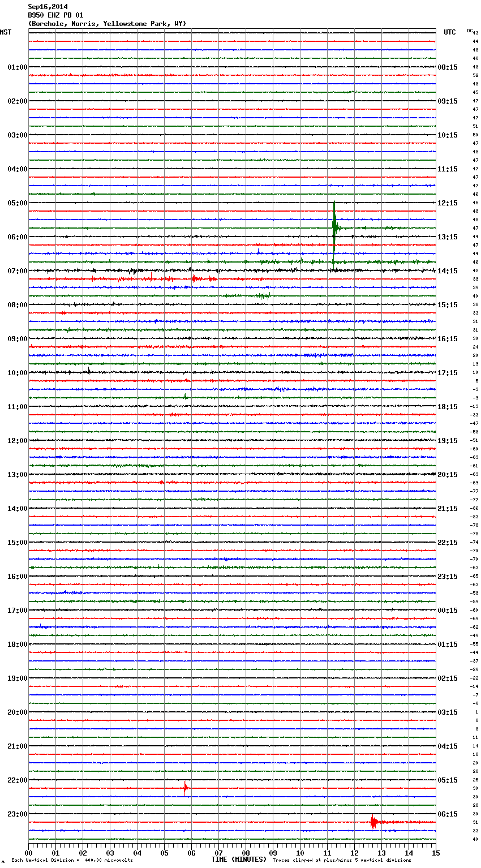Click the MST timezone label

(6, 32)
